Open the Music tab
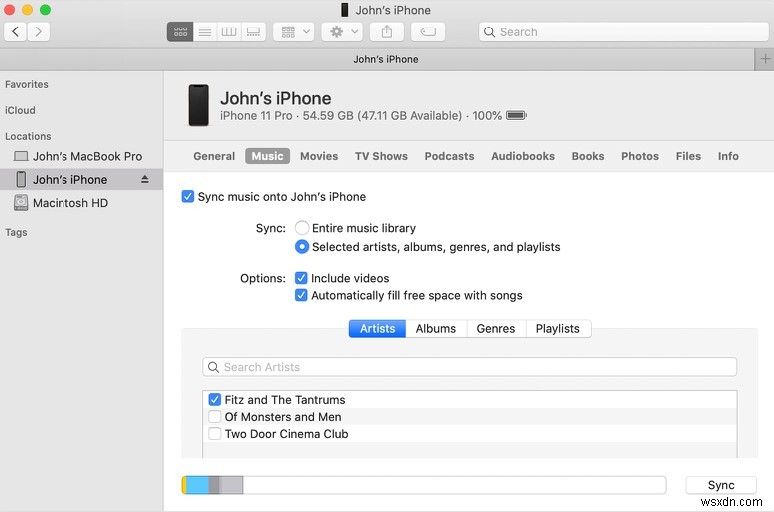 [x=268, y=156]
